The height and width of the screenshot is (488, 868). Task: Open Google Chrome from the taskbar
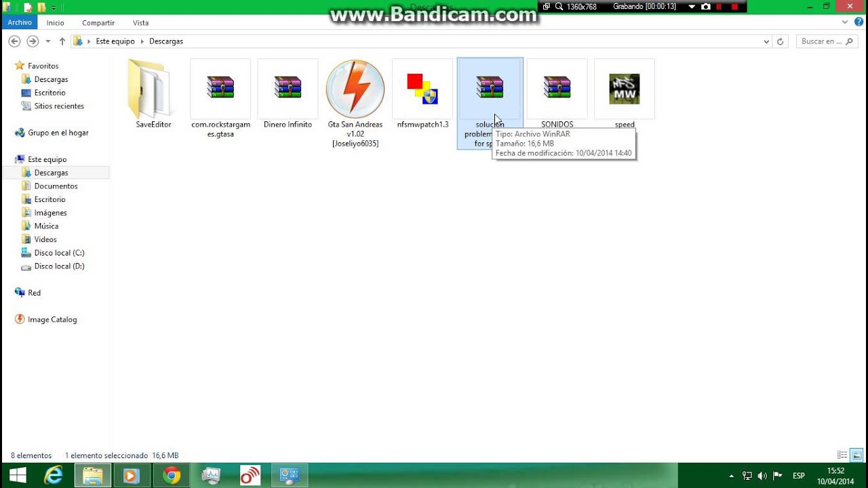[x=172, y=476]
